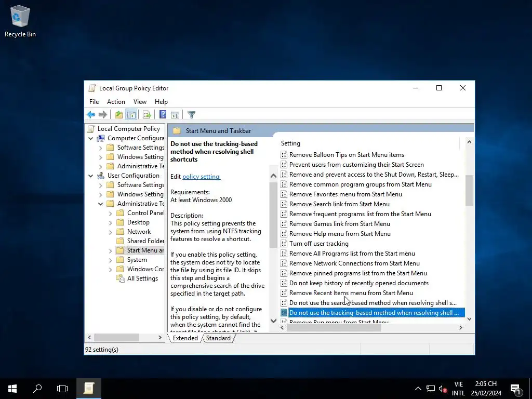532x399 pixels.
Task: Expand the Control Panel tree node
Action: 110,214
